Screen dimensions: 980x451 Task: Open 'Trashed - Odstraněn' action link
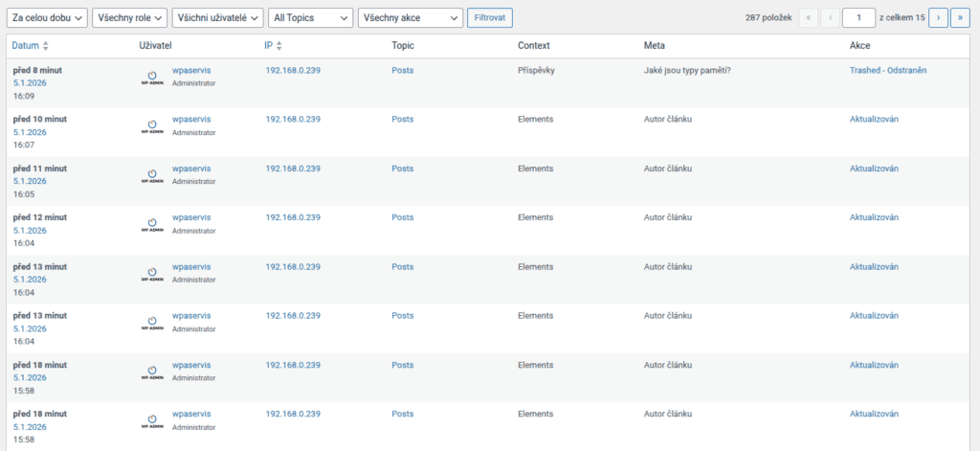tap(887, 70)
